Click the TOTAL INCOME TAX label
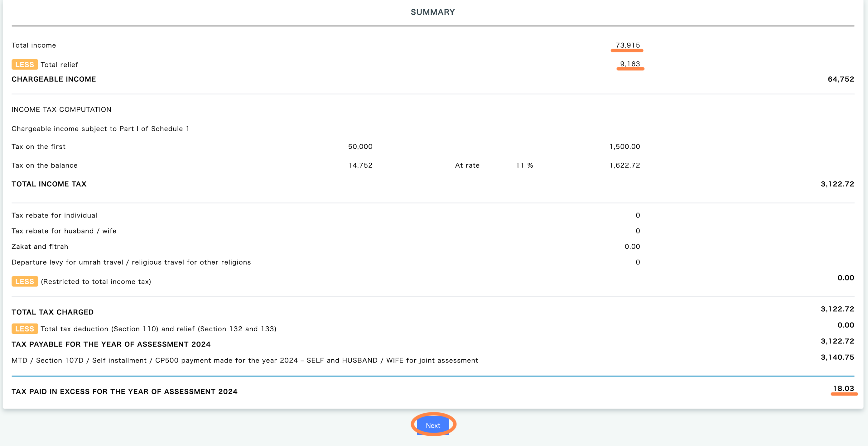This screenshot has height=446, width=868. [49, 184]
